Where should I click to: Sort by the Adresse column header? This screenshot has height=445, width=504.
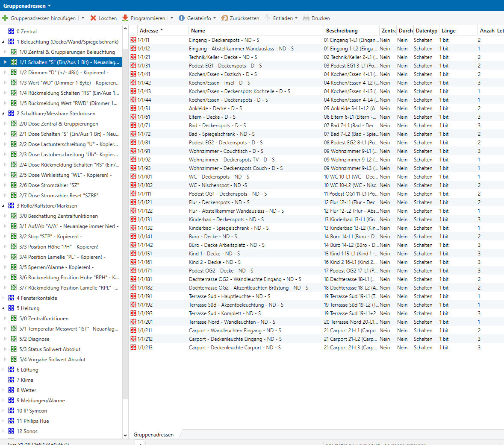click(149, 31)
